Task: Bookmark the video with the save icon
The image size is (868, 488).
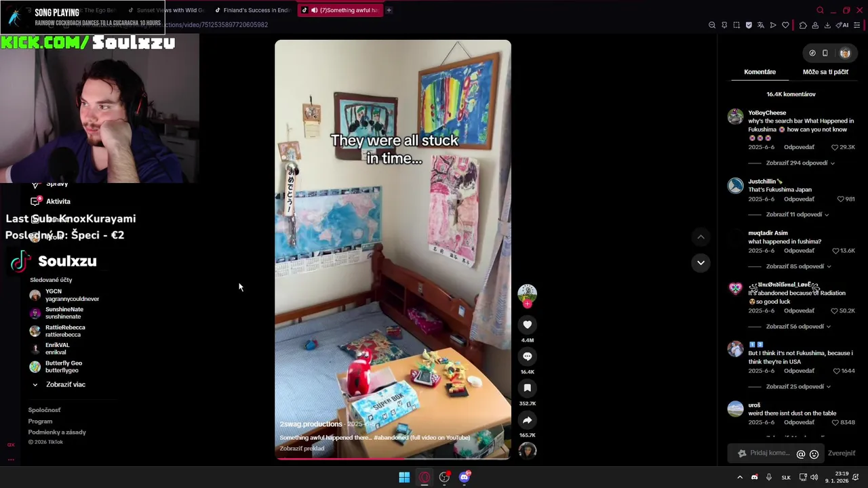Action: coord(527,388)
